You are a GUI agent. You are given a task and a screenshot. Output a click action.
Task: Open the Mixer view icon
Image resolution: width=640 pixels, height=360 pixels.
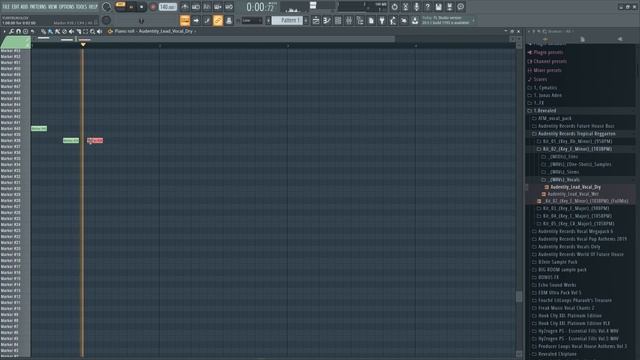(x=349, y=20)
